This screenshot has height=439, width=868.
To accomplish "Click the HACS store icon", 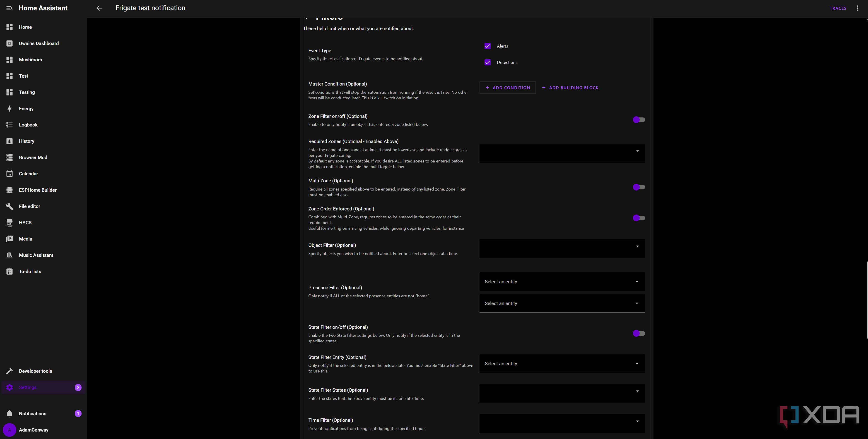I will pos(10,222).
